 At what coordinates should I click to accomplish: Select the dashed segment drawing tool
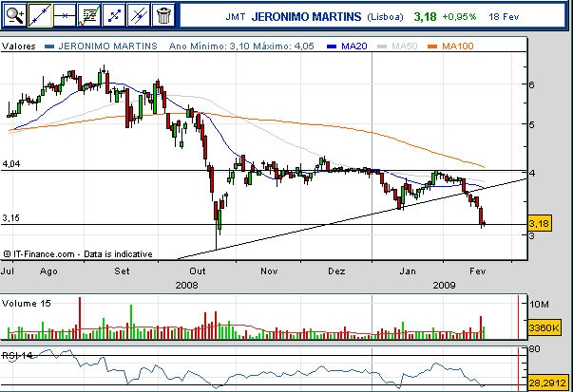pyautogui.click(x=114, y=15)
